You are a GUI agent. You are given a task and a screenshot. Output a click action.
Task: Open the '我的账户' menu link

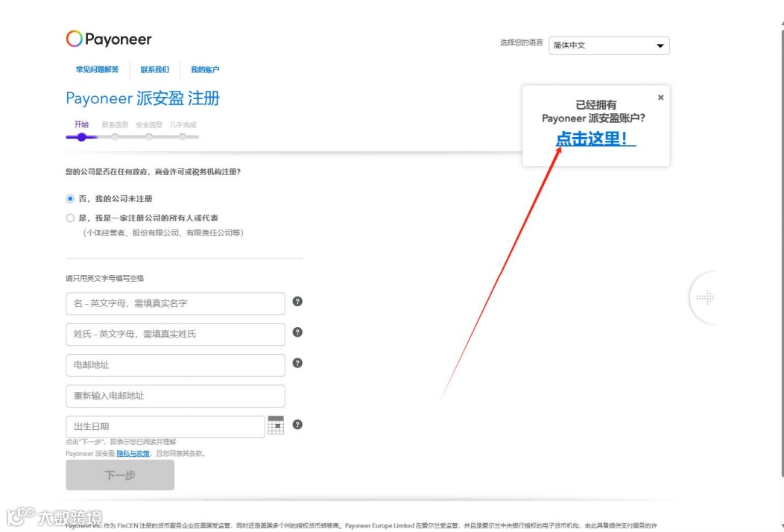pyautogui.click(x=205, y=69)
